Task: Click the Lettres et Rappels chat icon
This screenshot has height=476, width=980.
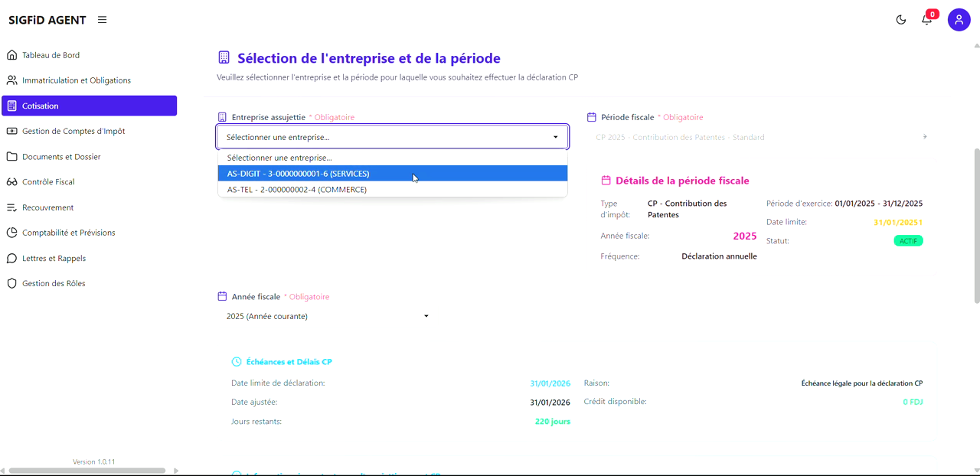Action: pyautogui.click(x=11, y=258)
